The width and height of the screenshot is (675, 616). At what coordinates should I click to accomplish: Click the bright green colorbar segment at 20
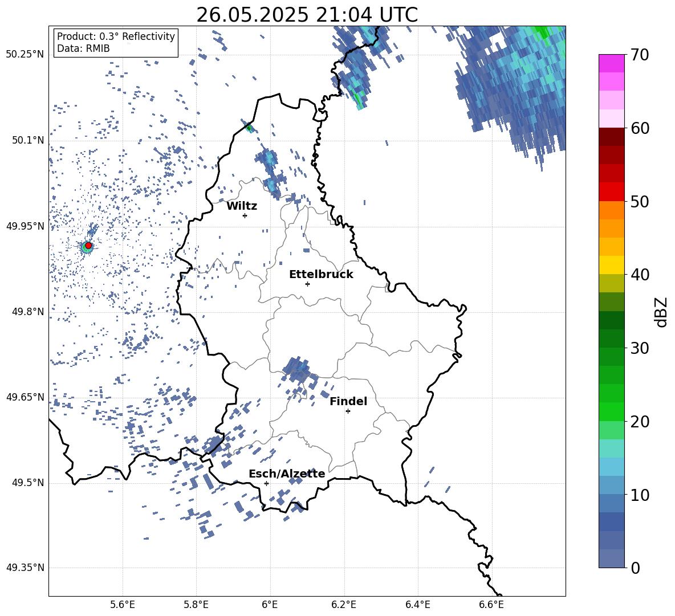click(x=611, y=411)
